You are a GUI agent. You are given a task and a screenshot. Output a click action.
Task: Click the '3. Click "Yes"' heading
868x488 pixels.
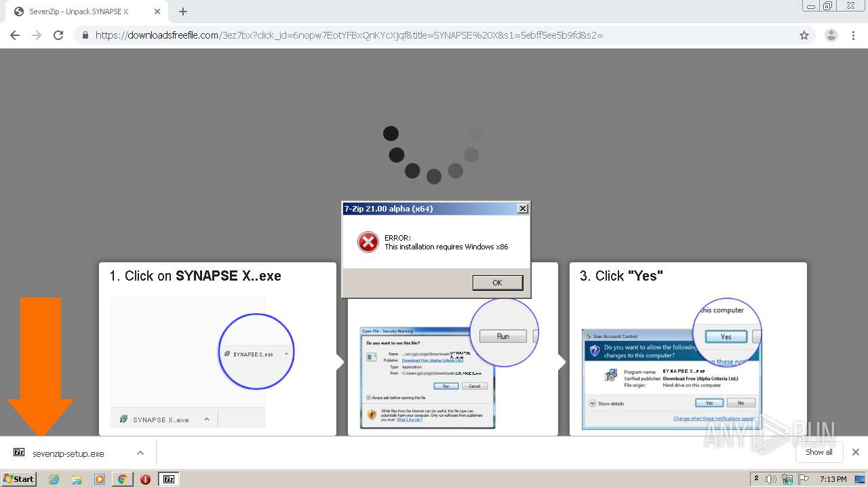coord(621,276)
